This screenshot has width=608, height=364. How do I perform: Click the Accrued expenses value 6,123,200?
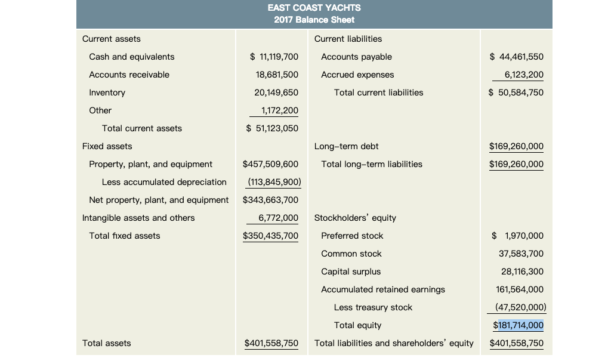pyautogui.click(x=524, y=75)
